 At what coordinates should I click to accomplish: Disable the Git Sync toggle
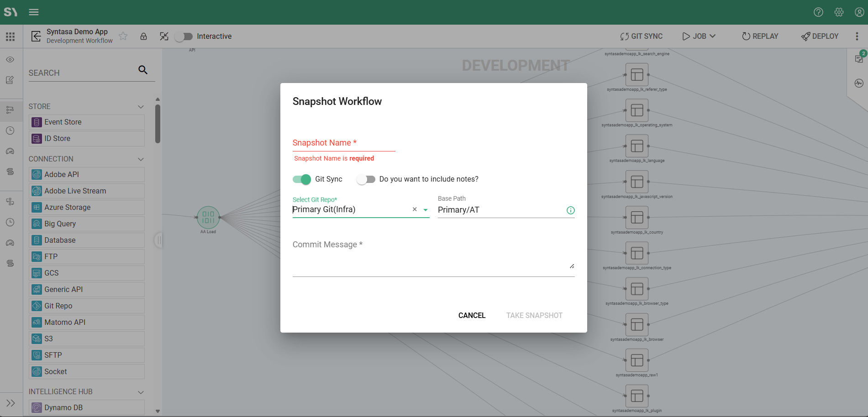pos(302,179)
